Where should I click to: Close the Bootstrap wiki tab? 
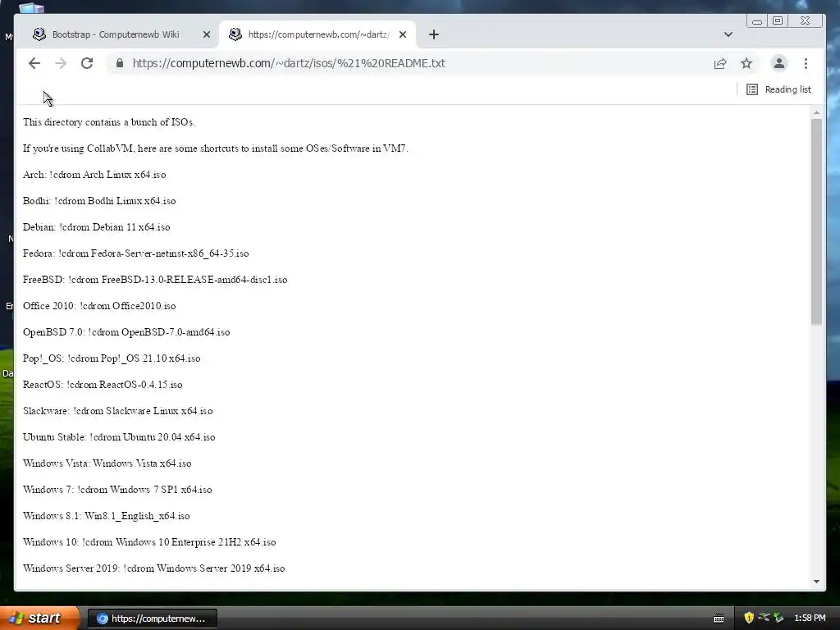coord(207,34)
